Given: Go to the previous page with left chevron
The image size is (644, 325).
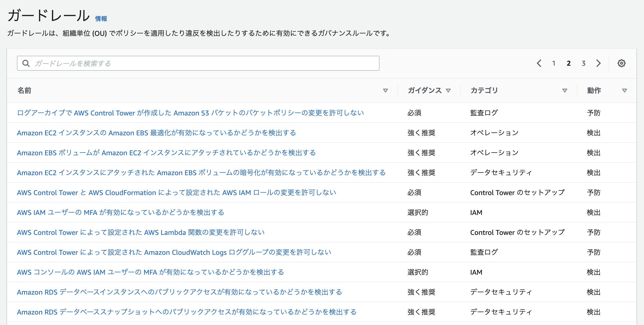Looking at the screenshot, I should point(539,63).
